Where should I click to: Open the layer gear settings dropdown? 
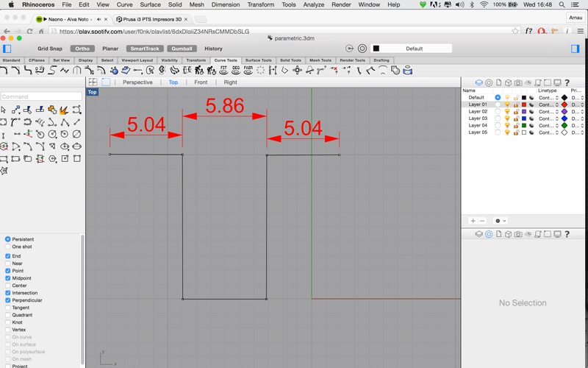point(501,222)
